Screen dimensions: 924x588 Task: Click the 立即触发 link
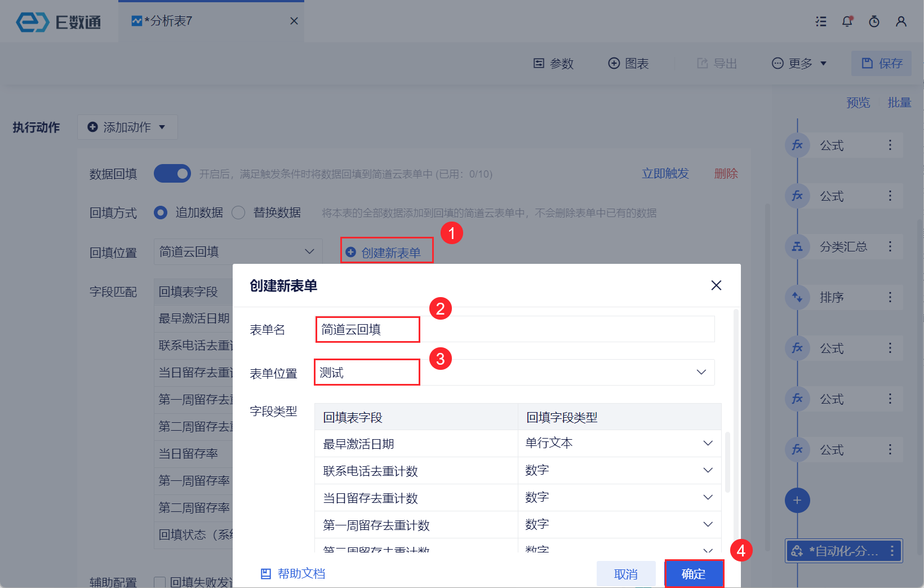[665, 174]
